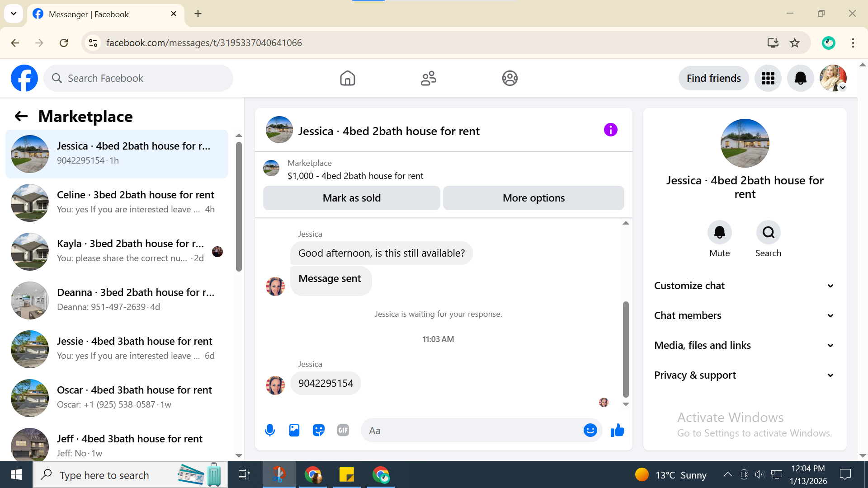Viewport: 868px width, 488px height.
Task: Attach a photo with the image icon
Action: click(x=294, y=430)
